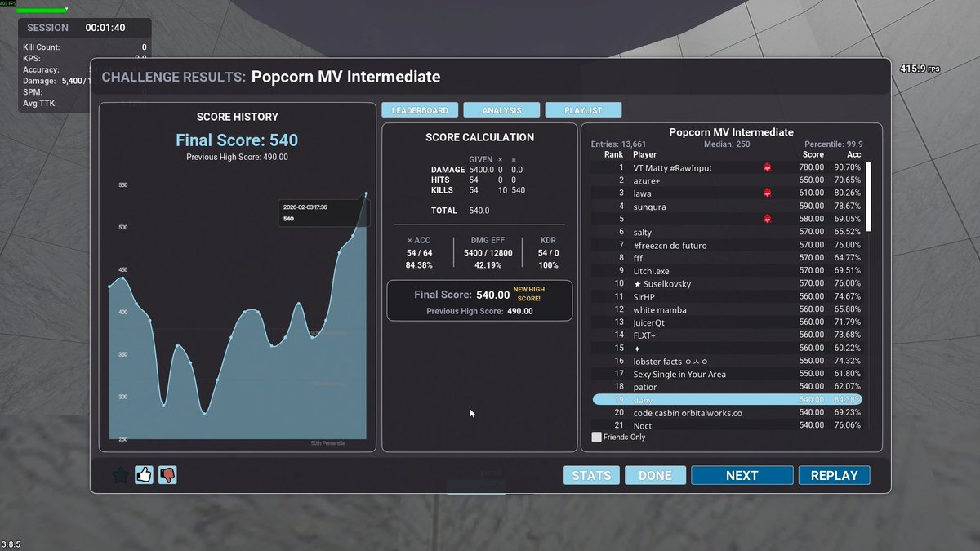This screenshot has width=980, height=551.
Task: Click red badge icon beside lawa
Action: click(x=768, y=193)
